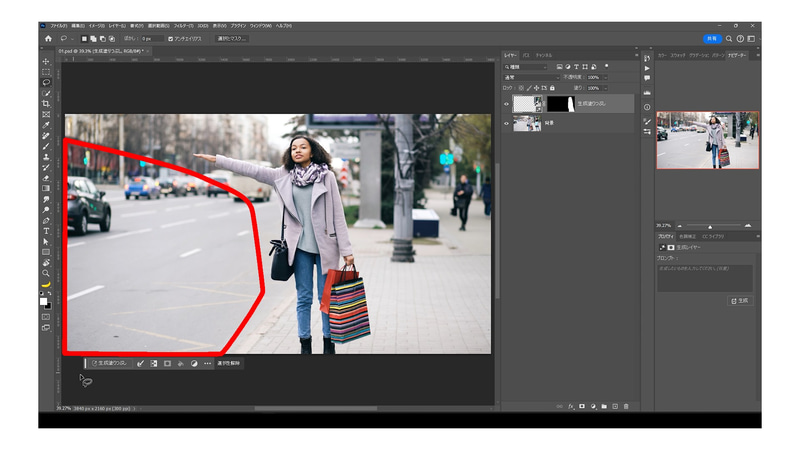Open the File menu
Image resolution: width=800 pixels, height=450 pixels.
(59, 26)
